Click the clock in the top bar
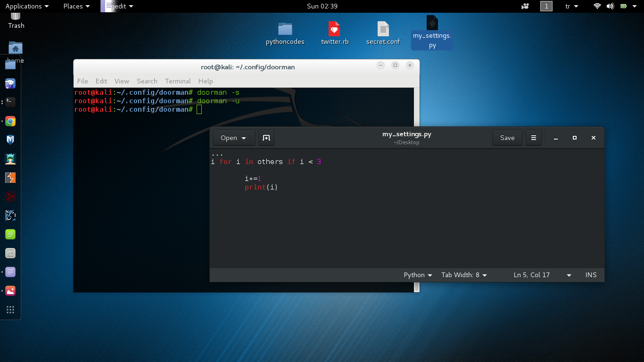 [322, 6]
